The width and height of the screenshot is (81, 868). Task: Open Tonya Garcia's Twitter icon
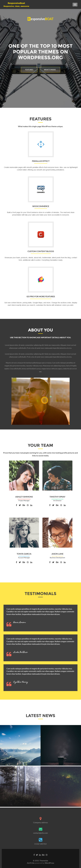pyautogui.click(x=20, y=562)
